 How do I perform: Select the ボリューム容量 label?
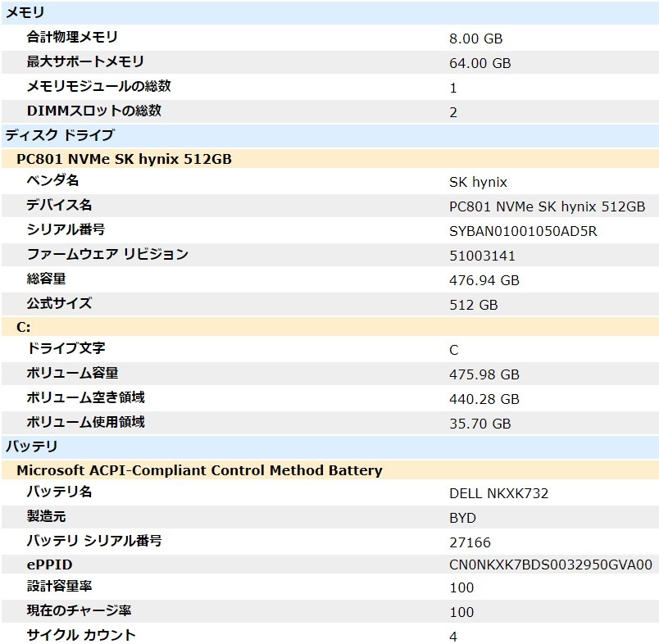pyautogui.click(x=72, y=373)
